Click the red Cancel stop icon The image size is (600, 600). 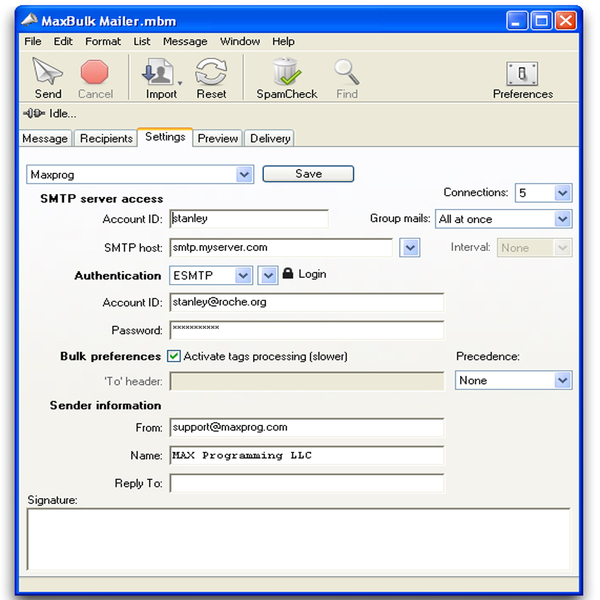(x=95, y=72)
